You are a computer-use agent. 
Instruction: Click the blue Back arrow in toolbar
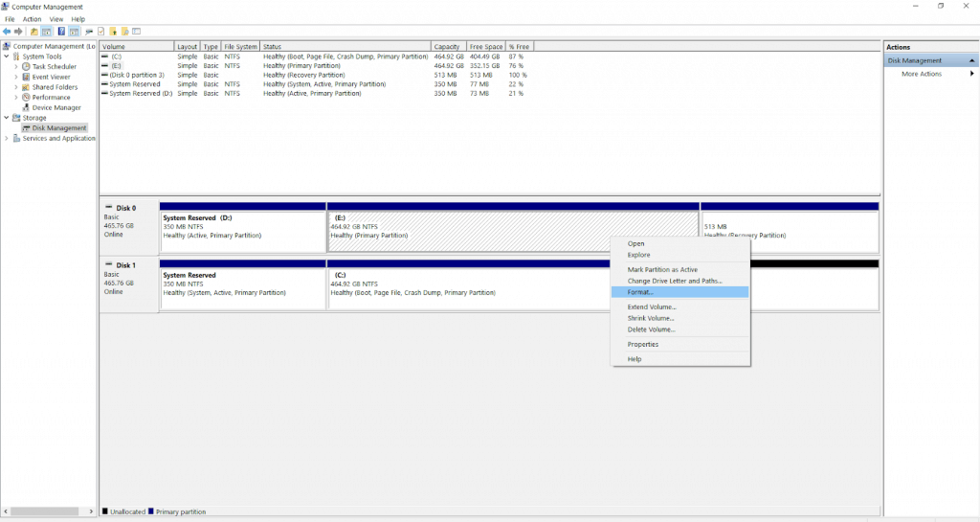[x=7, y=32]
